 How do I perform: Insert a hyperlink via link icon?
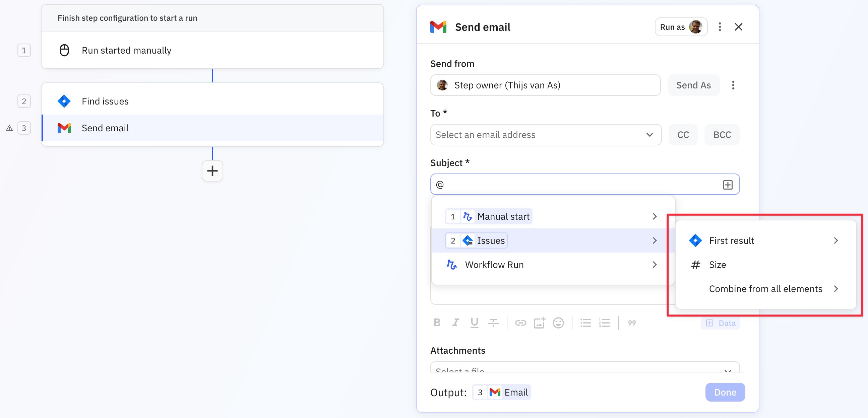(520, 323)
